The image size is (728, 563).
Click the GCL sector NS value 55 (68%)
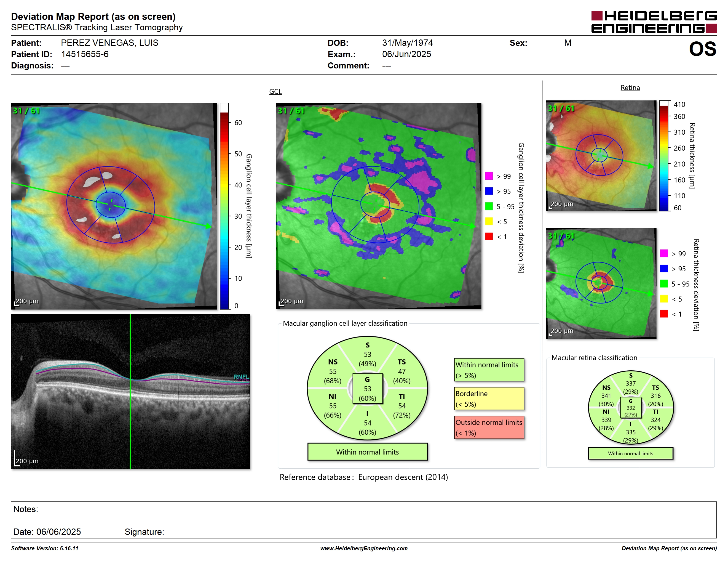coord(333,376)
